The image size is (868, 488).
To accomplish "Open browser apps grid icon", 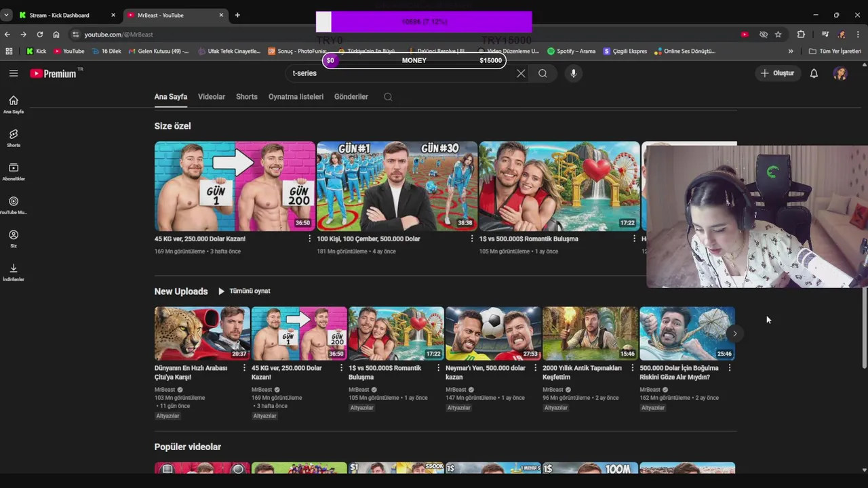I will tap(9, 51).
